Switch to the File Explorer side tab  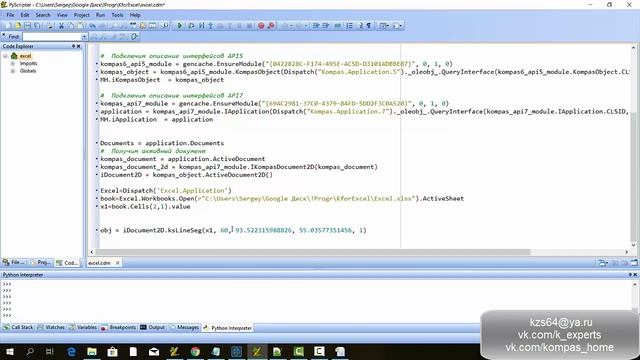pyautogui.click(x=14, y=262)
